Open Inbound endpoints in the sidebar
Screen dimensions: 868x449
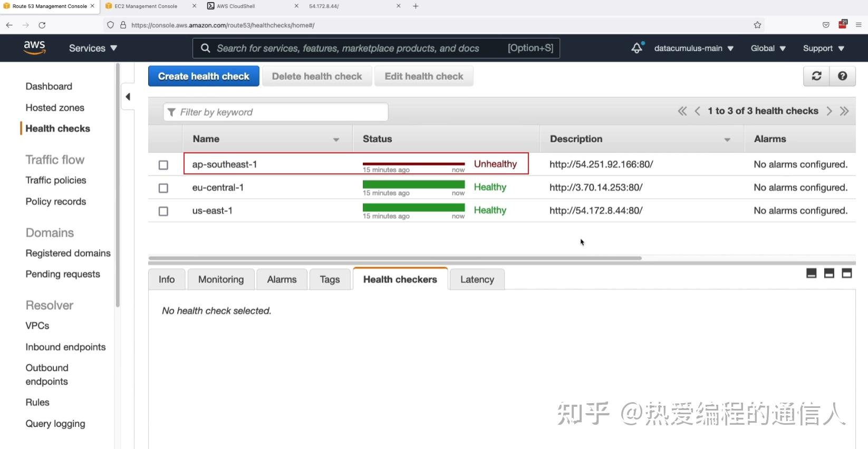65,347
